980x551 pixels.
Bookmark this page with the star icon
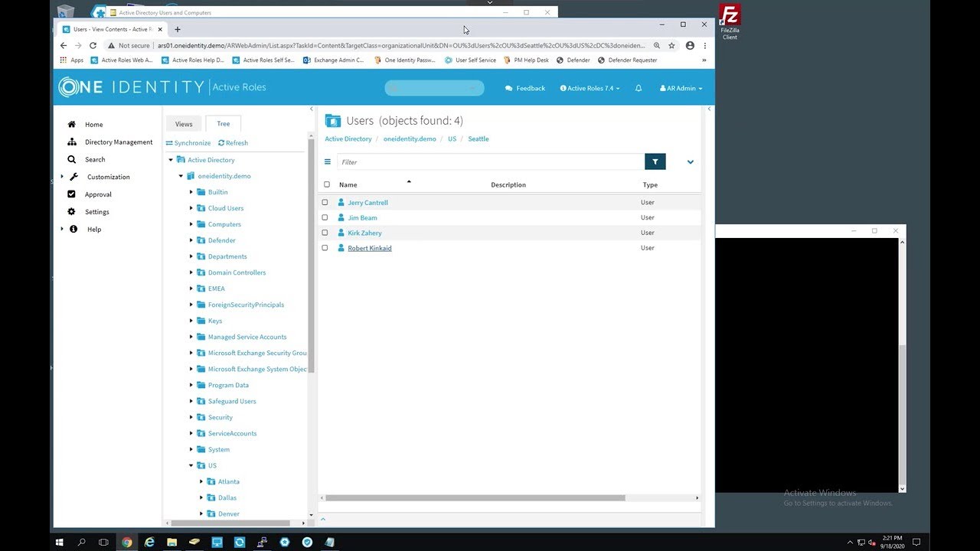pyautogui.click(x=671, y=45)
